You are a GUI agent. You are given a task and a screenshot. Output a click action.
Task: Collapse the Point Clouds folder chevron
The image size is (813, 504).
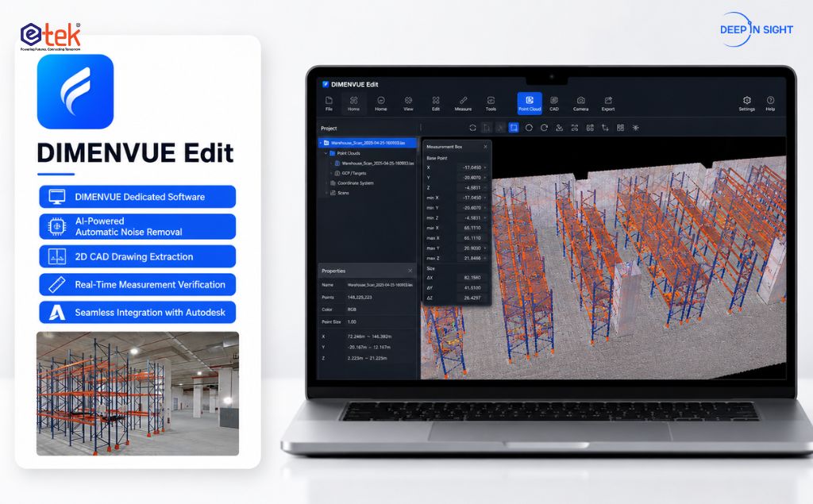(x=326, y=153)
